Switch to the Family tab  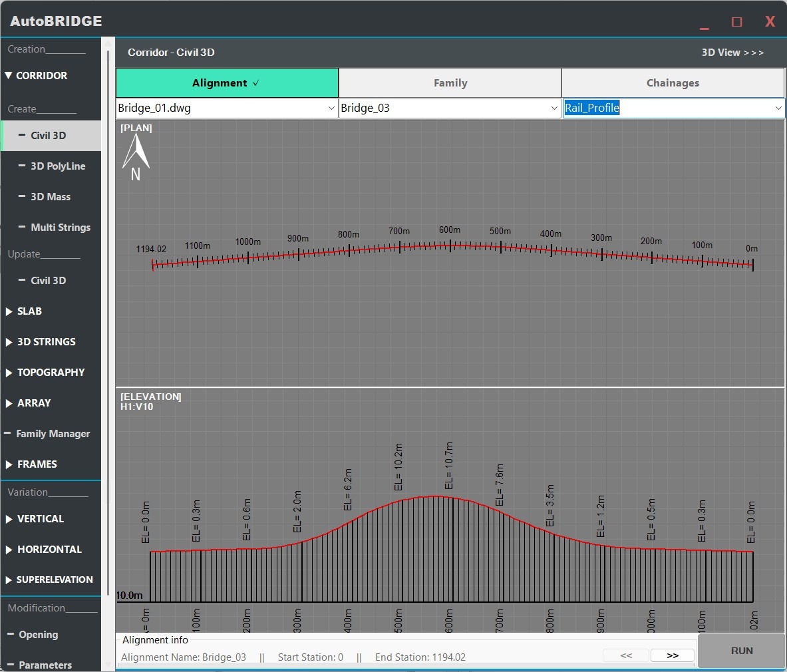pyautogui.click(x=450, y=83)
